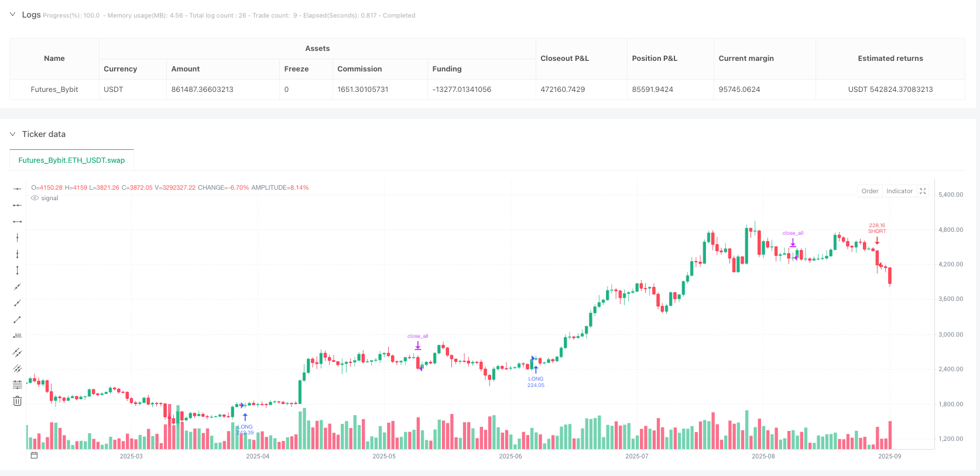Toggle visibility of the signal indicator
Image resolution: width=980 pixels, height=476 pixels.
click(35, 198)
